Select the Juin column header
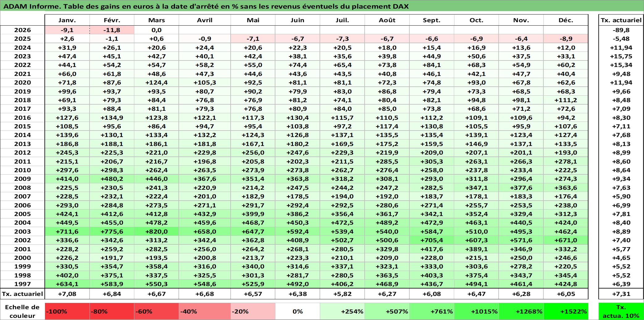644x320 pixels. pos(298,20)
